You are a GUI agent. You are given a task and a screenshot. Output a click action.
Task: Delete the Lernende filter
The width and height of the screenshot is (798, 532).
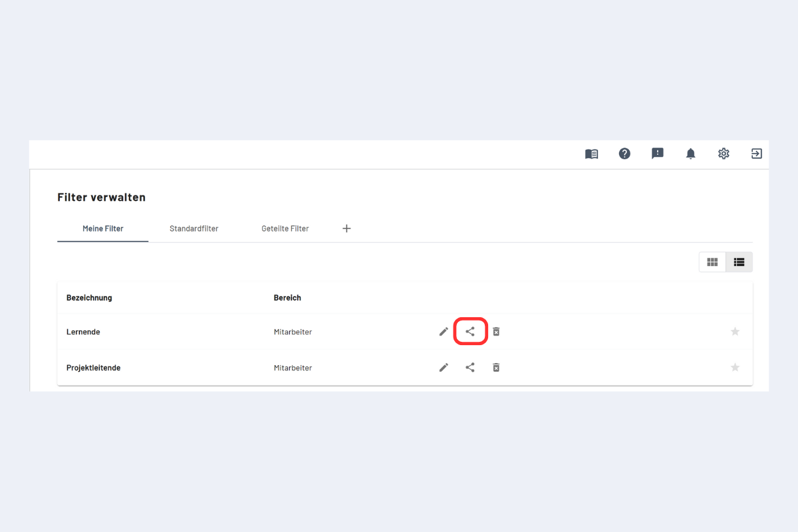coord(496,331)
